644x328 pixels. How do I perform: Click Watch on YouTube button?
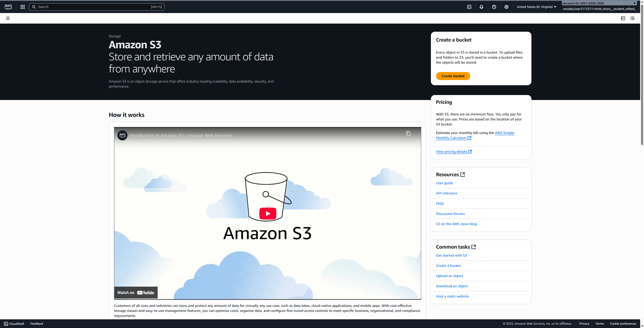point(136,292)
